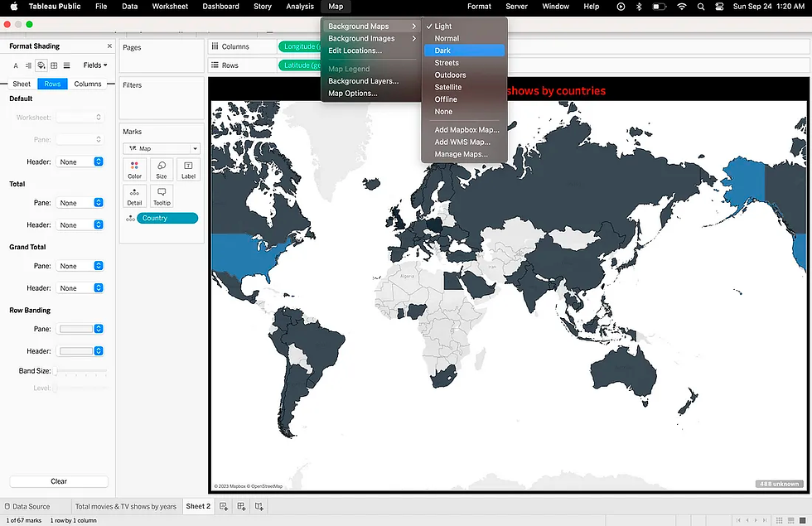The image size is (812, 526).
Task: Click the Color marks card
Action: tap(134, 170)
